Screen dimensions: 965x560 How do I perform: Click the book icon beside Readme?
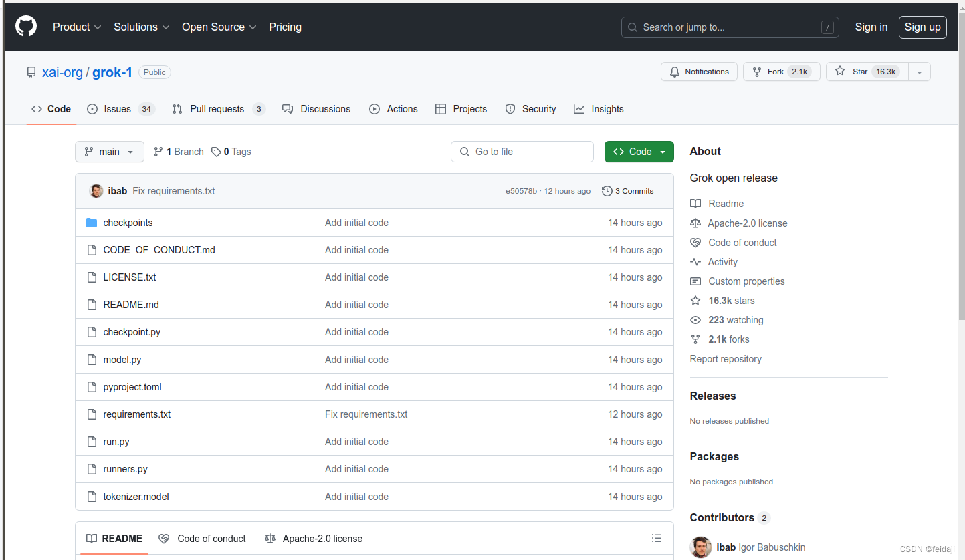pos(695,204)
